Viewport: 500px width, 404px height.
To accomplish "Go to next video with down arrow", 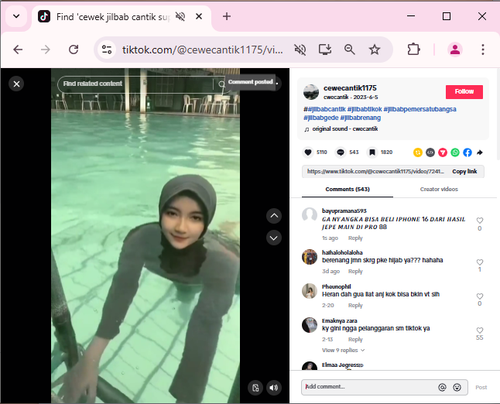I will click(x=274, y=238).
